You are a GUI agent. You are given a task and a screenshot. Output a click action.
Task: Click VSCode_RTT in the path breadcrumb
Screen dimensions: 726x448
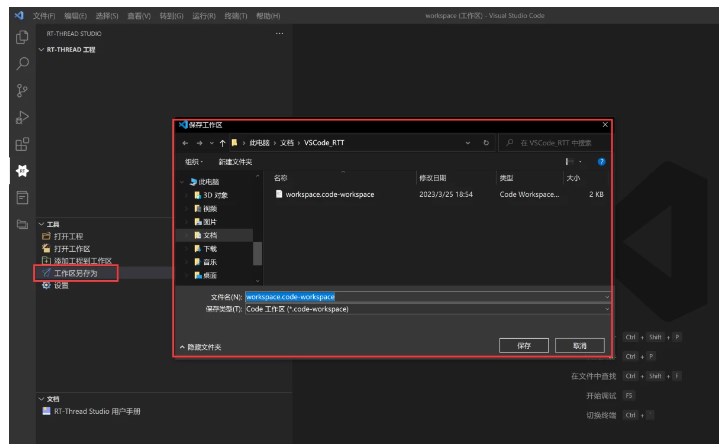[x=324, y=143]
